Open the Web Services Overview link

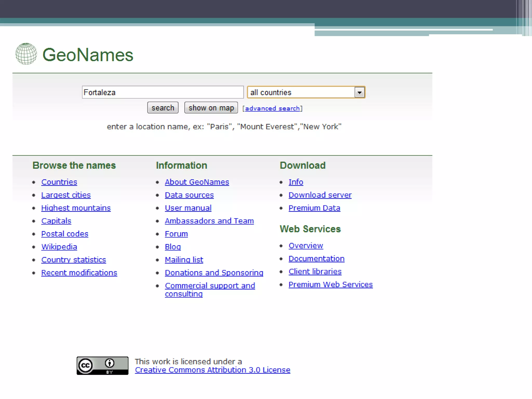(306, 245)
